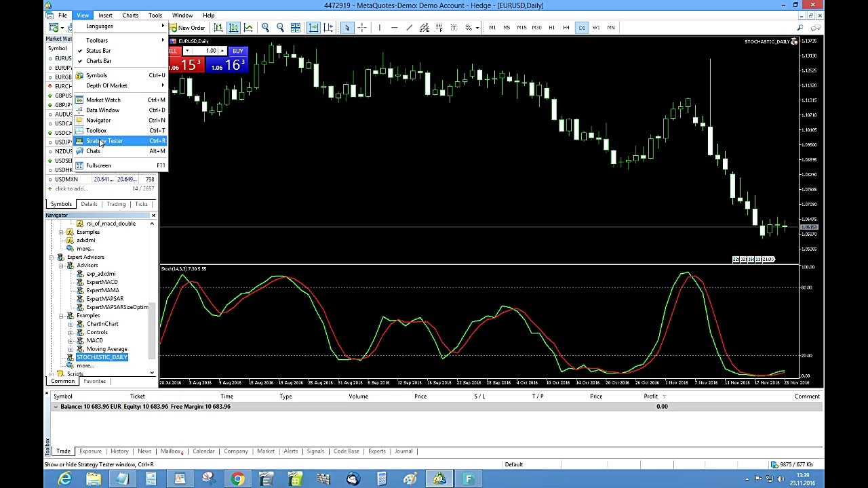
Task: Click the Strategy Tester icon in the View menu
Action: tap(79, 141)
